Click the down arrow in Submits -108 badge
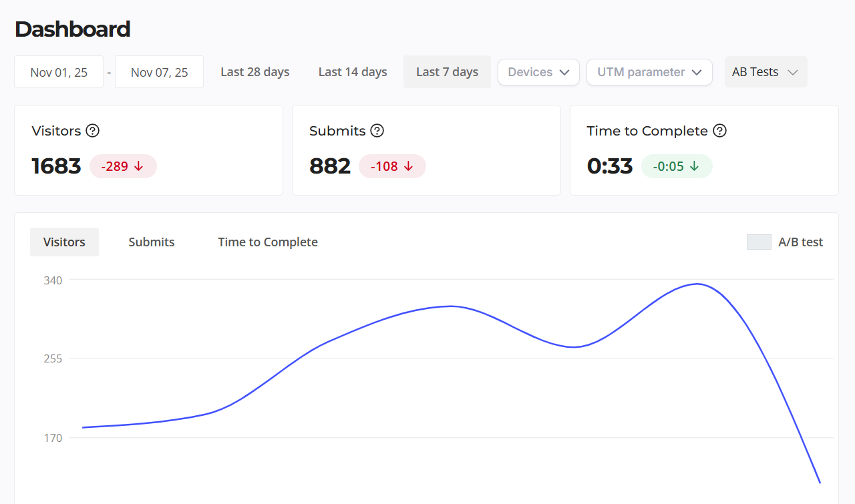The width and height of the screenshot is (855, 504). (x=408, y=166)
